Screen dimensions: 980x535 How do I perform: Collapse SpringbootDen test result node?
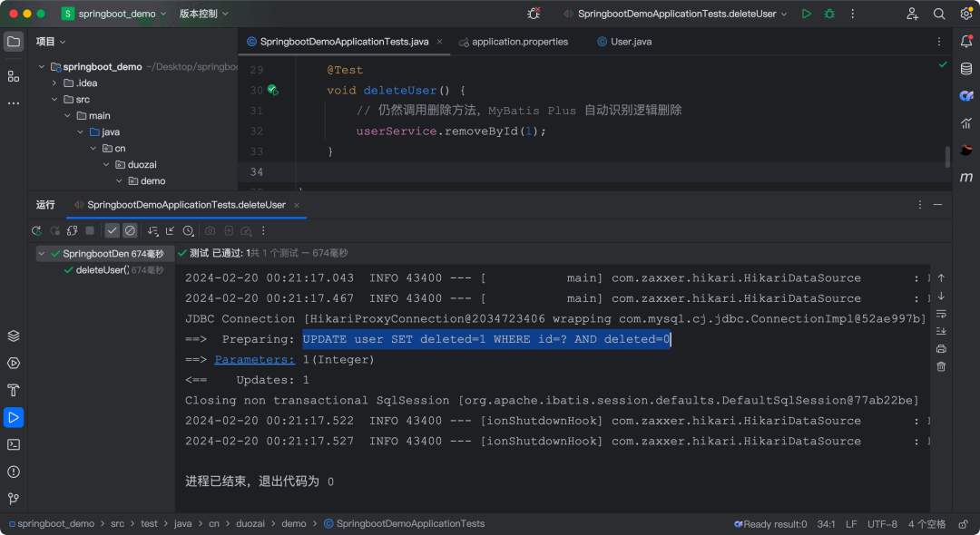click(x=41, y=254)
